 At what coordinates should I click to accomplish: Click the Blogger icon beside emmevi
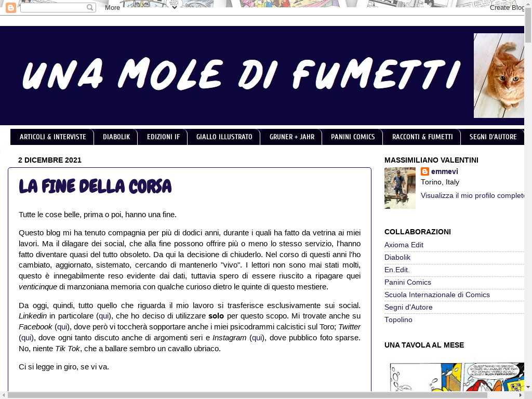[425, 171]
